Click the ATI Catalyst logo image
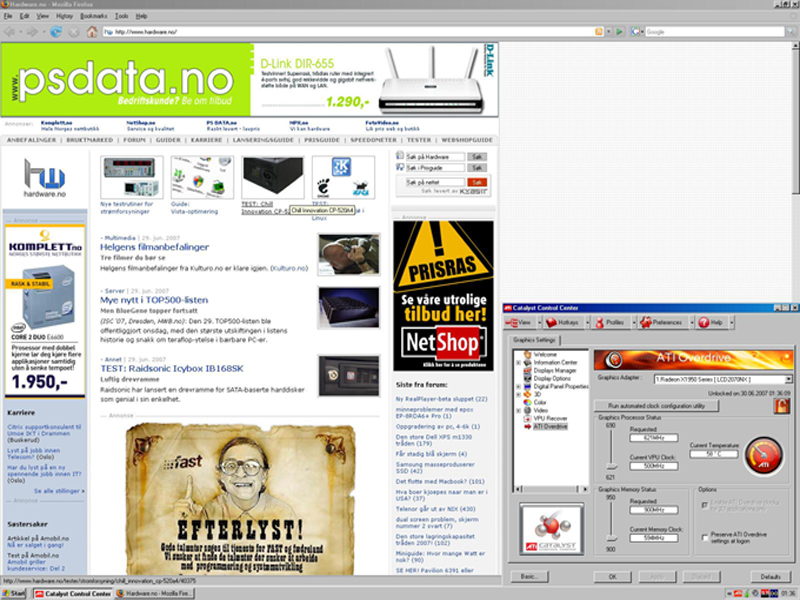Image resolution: width=800 pixels, height=600 pixels. click(x=551, y=529)
